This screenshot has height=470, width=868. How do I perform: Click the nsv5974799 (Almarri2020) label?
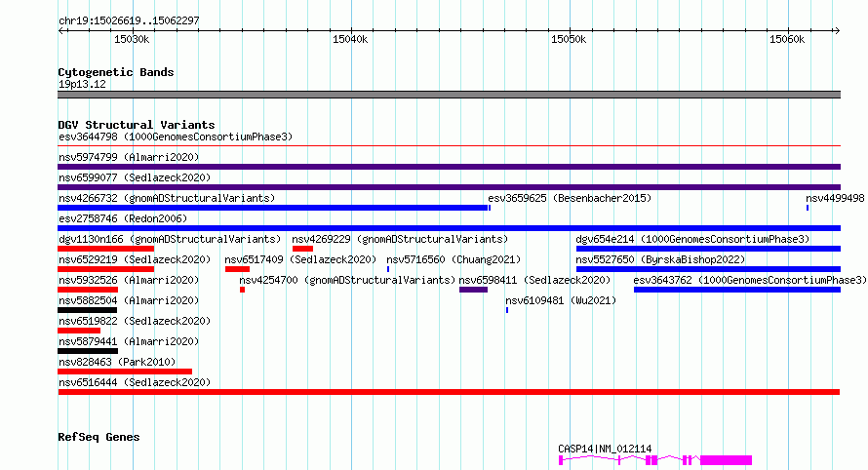point(129,157)
